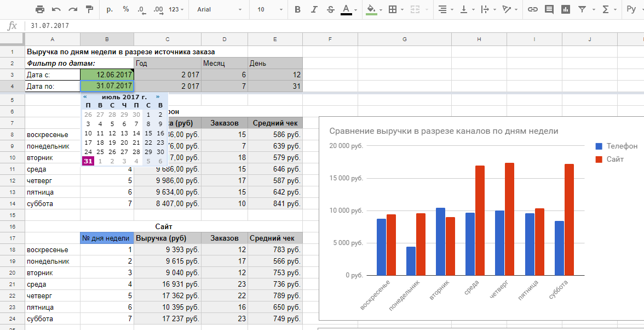
Task: Go to previous month in date picker
Action: coord(85,96)
